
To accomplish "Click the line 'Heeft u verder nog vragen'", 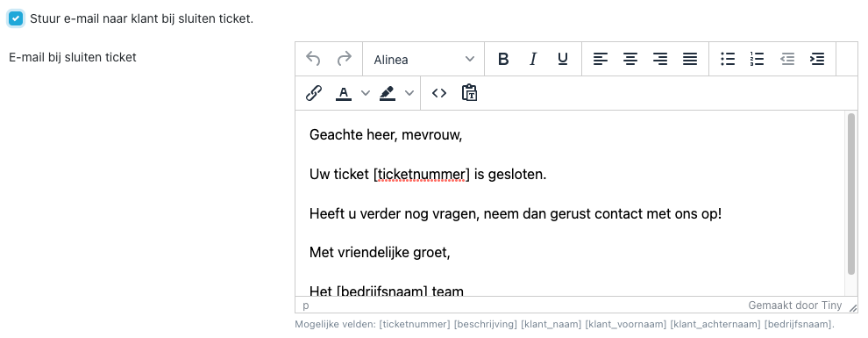I will pos(516,214).
